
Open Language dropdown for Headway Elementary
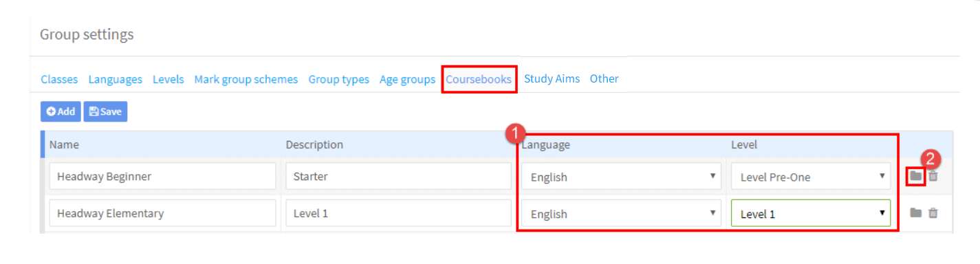[x=621, y=214]
